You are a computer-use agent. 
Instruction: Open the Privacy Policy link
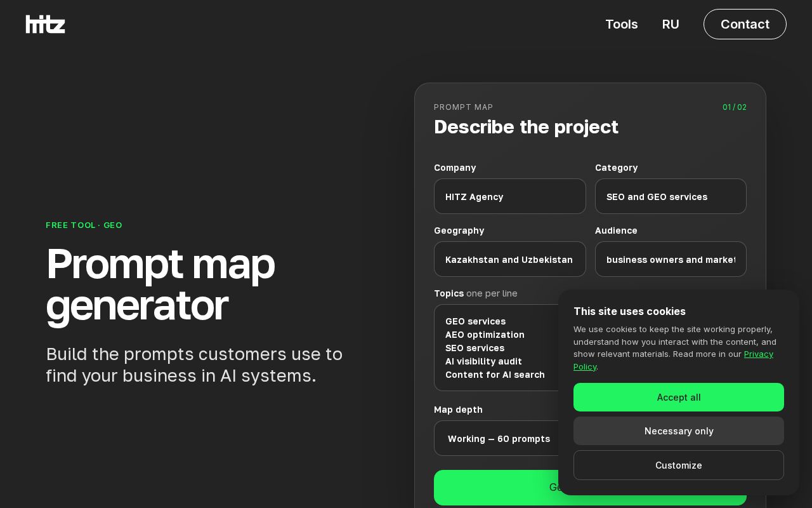coord(758,354)
